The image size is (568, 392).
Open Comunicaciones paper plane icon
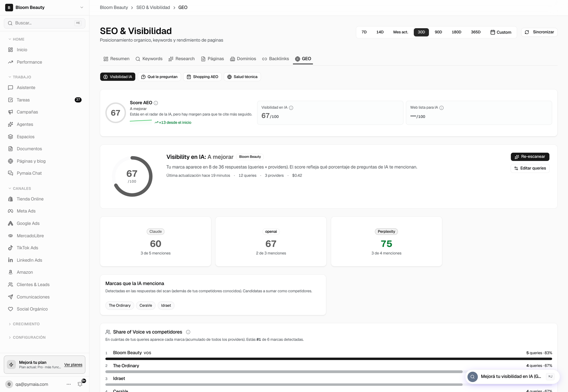coord(10,297)
